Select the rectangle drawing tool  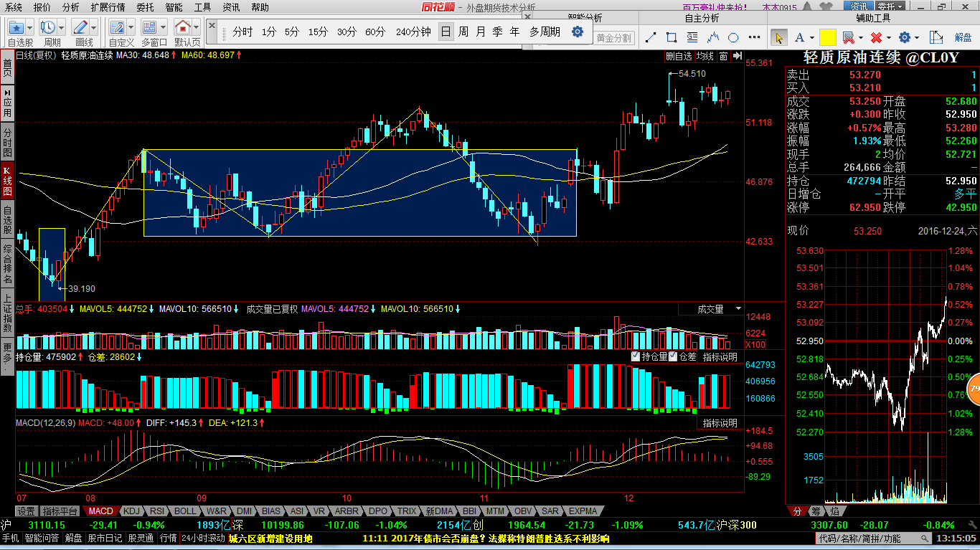click(672, 37)
